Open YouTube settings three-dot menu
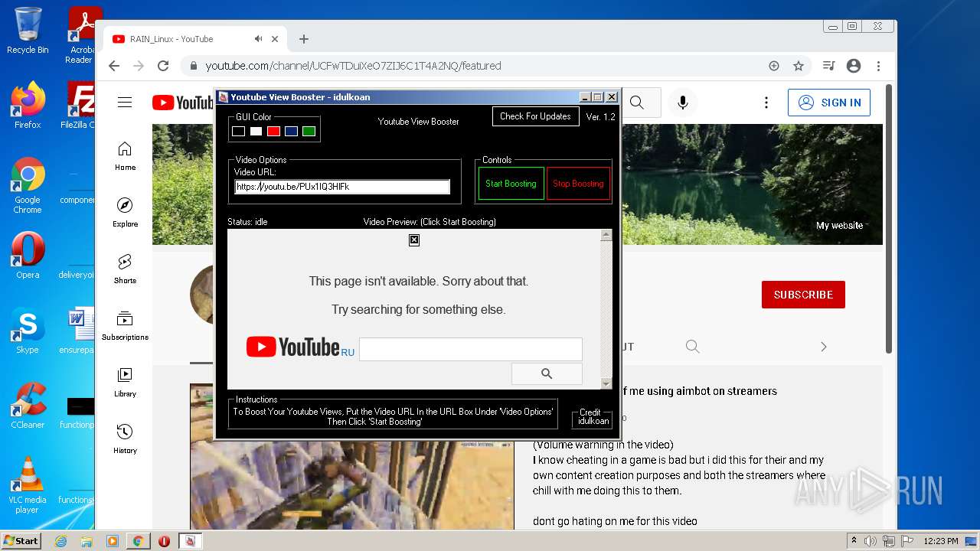The image size is (980, 551). point(766,103)
